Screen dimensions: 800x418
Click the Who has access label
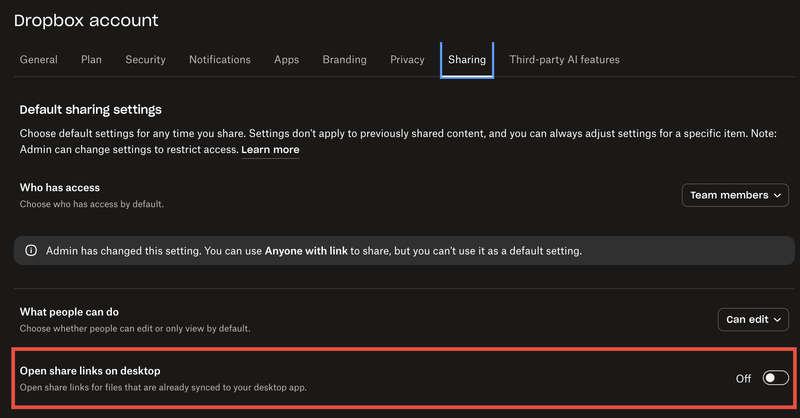point(60,187)
